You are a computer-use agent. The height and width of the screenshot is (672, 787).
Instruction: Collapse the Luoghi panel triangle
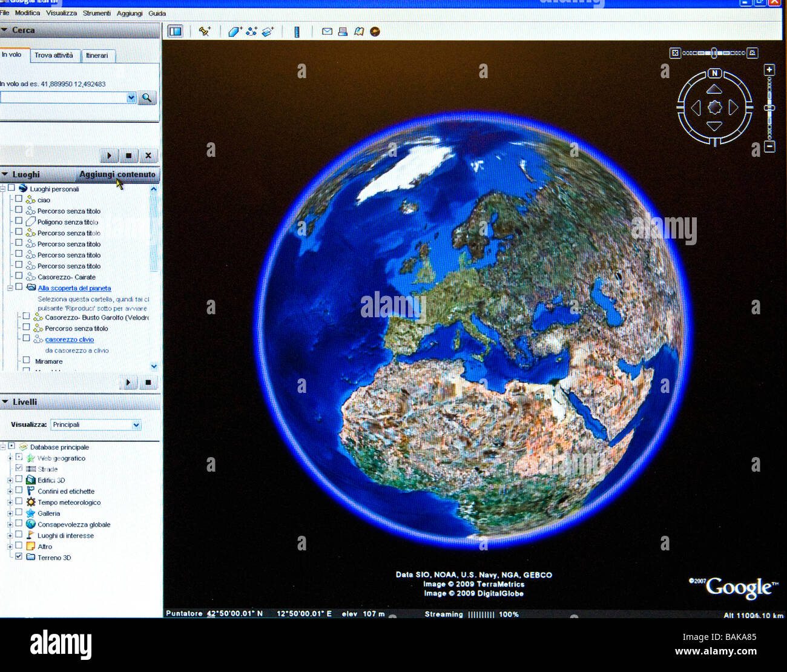5,174
